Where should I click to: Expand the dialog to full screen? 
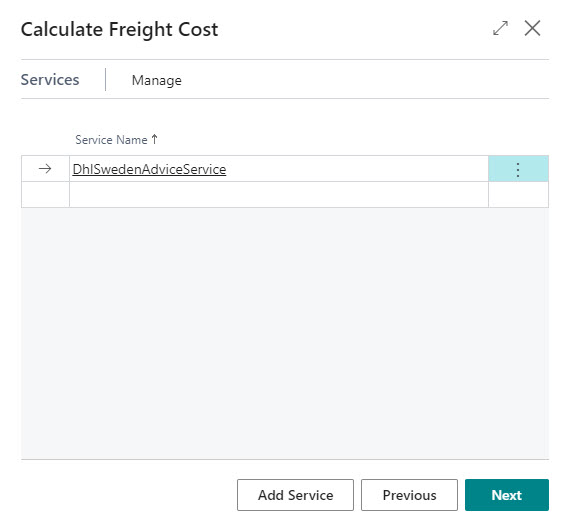[500, 28]
